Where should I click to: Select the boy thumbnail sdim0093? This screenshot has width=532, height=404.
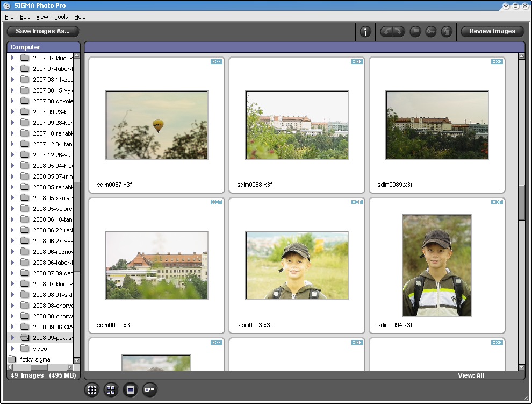click(x=297, y=265)
